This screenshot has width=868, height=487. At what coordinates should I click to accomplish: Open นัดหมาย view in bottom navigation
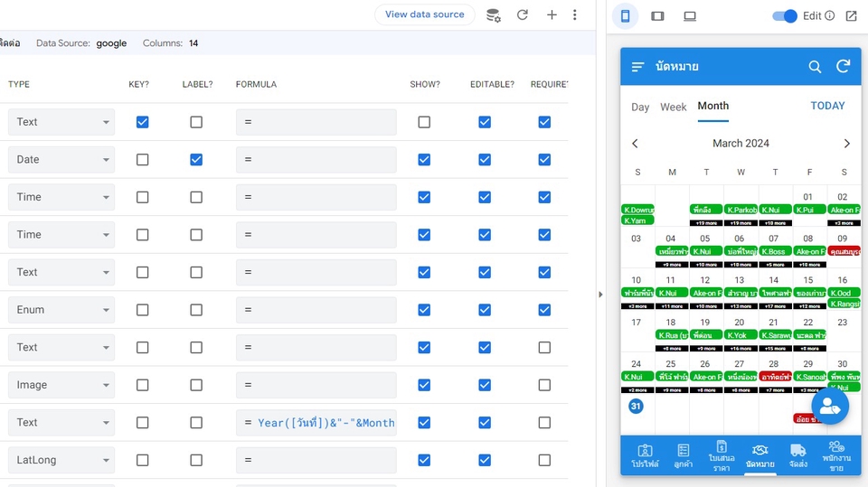pyautogui.click(x=759, y=456)
